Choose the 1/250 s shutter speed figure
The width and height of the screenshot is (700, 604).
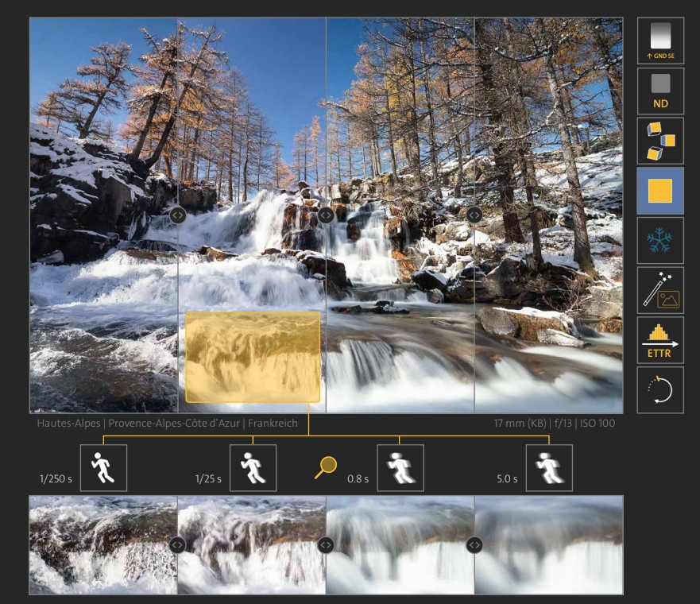103,468
